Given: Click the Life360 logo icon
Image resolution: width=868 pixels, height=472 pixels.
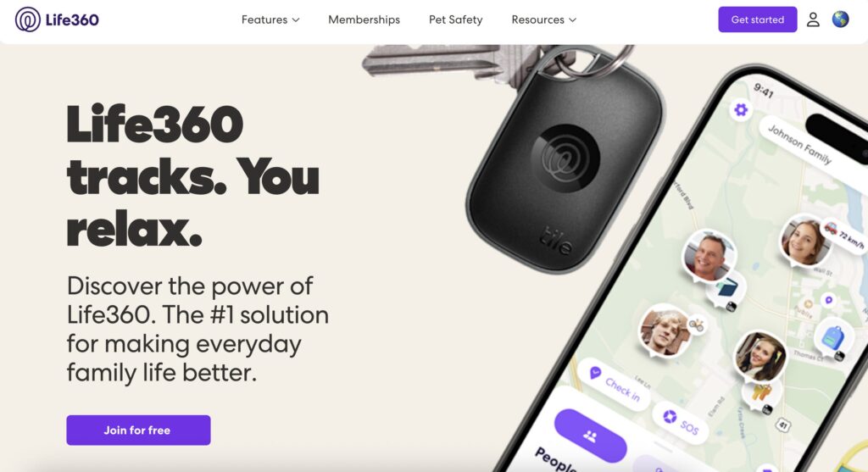Looking at the screenshot, I should click(28, 19).
